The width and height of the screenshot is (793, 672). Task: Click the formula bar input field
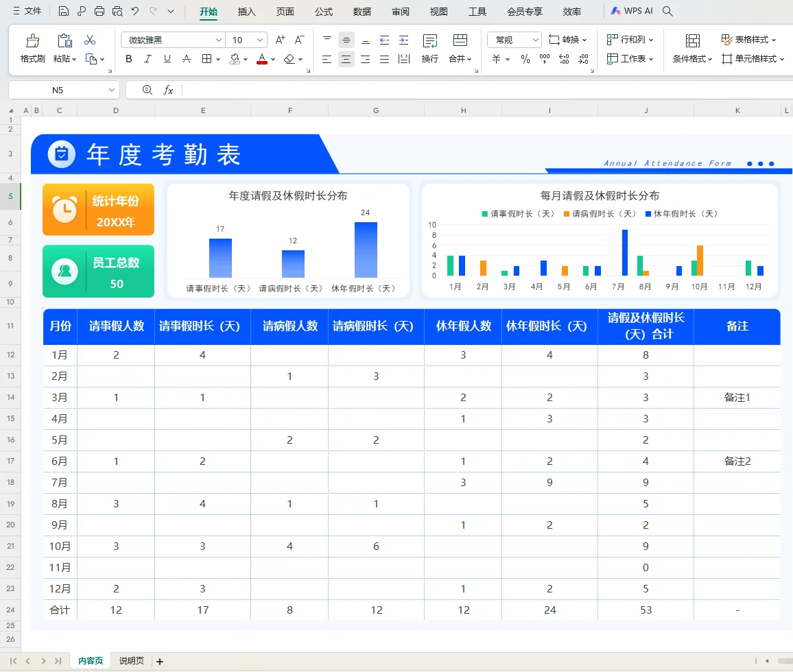pyautogui.click(x=486, y=90)
